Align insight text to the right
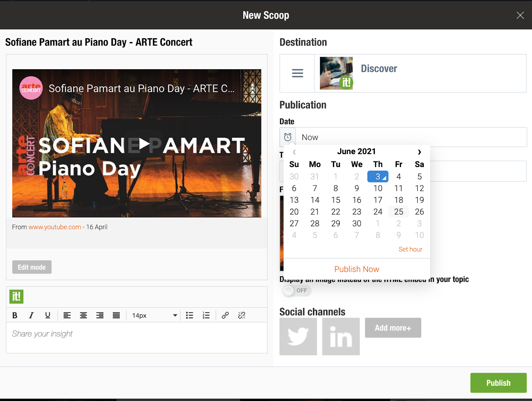 [x=100, y=315]
